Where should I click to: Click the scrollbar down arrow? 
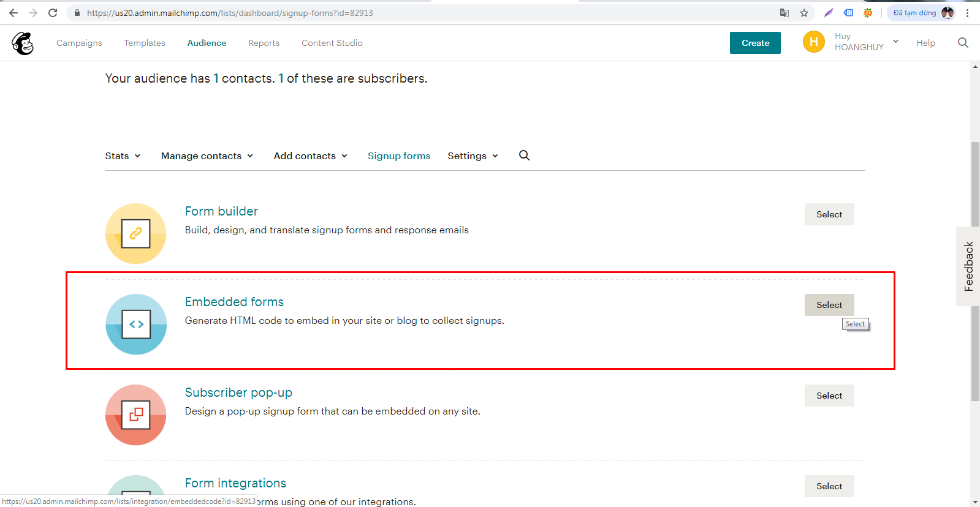pos(975,502)
